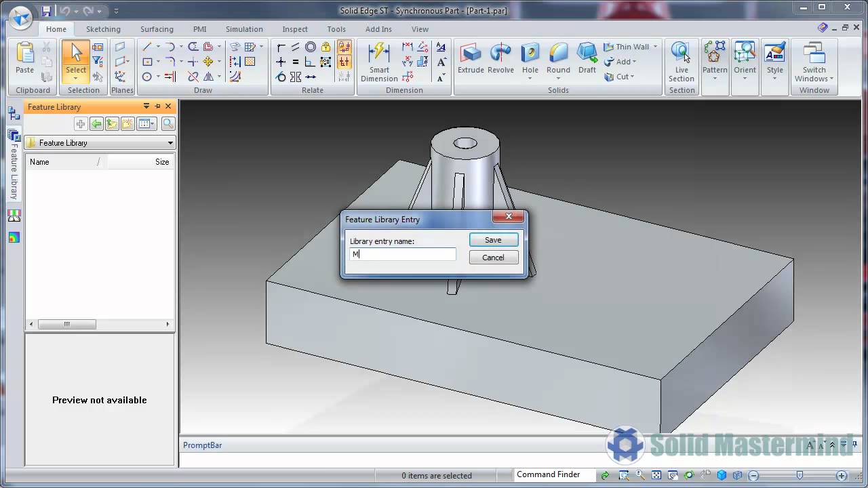
Task: Switch to the View ribbon tab
Action: click(420, 29)
